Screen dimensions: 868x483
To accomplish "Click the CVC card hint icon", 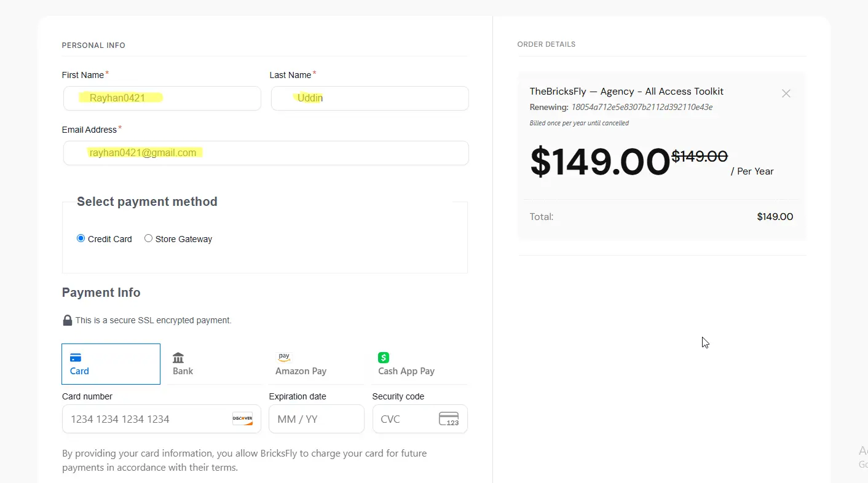I will (449, 419).
